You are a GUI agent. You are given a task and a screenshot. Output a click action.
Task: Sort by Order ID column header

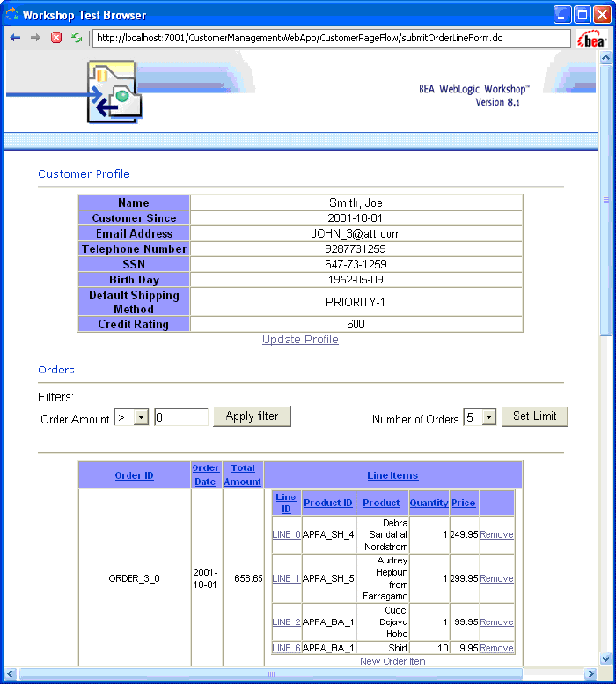[135, 475]
